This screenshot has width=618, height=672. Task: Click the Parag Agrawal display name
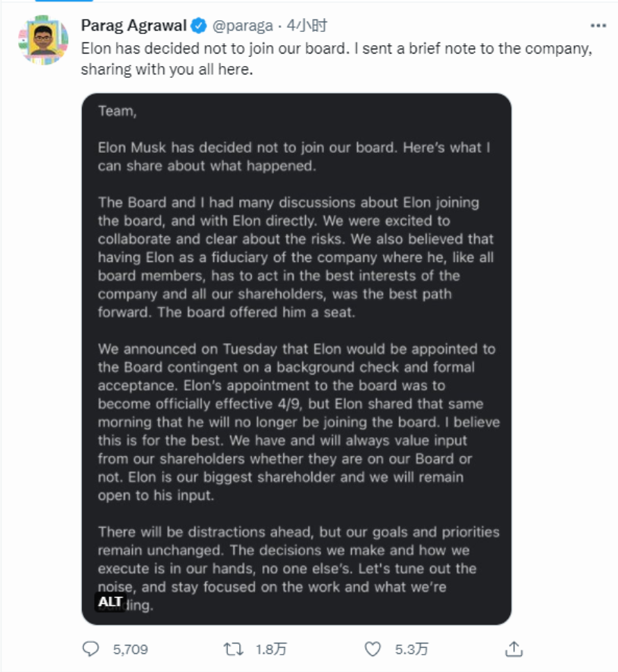coord(133,26)
